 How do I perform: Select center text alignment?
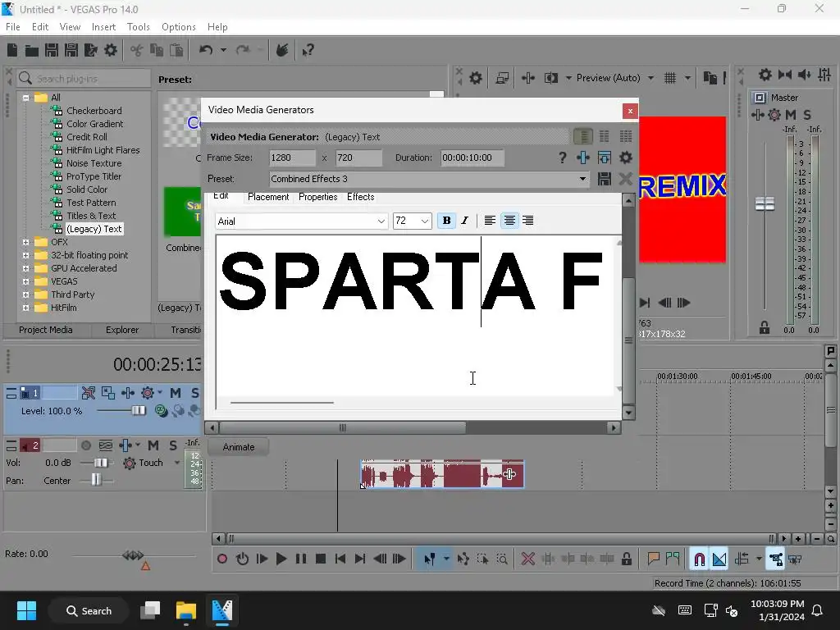click(x=509, y=221)
